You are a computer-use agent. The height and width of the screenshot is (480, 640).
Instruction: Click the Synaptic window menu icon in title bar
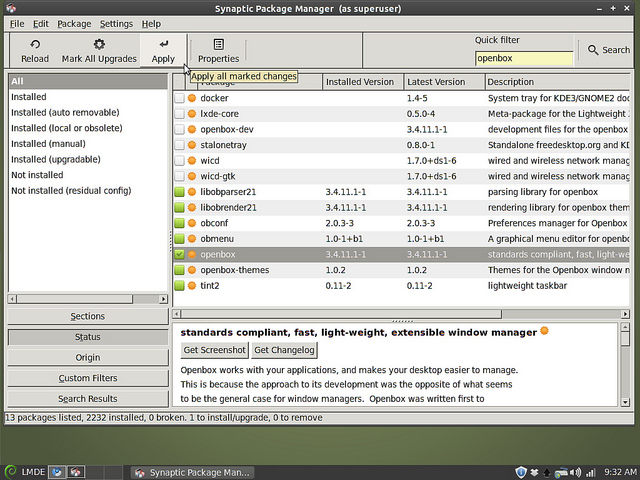[x=11, y=8]
